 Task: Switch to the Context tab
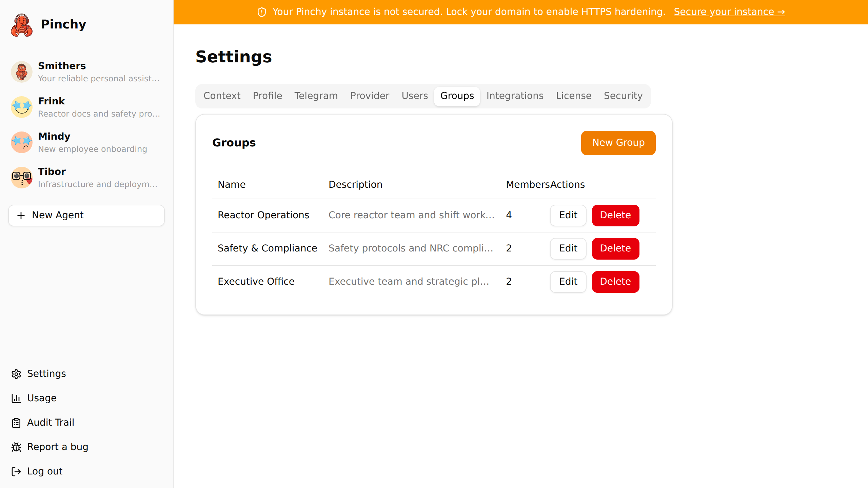222,96
